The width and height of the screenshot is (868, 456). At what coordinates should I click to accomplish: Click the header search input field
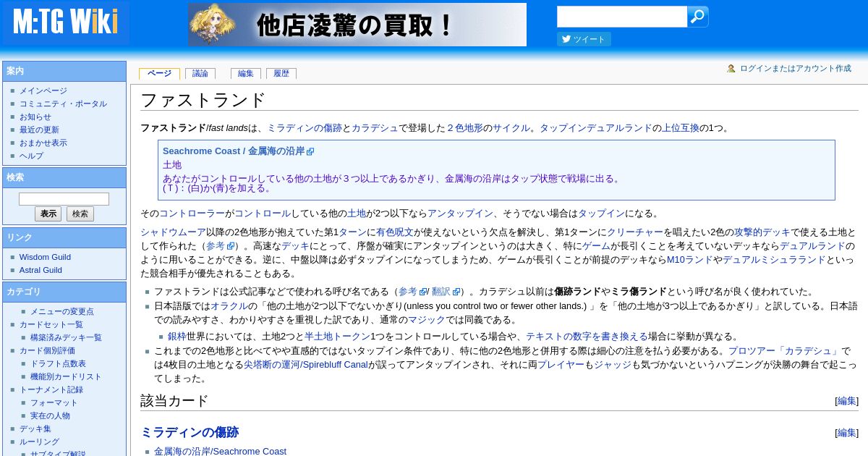pos(622,17)
